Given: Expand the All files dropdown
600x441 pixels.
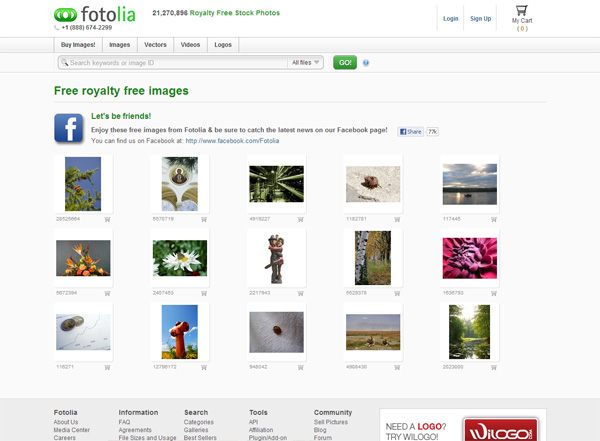Looking at the screenshot, I should click(x=306, y=63).
